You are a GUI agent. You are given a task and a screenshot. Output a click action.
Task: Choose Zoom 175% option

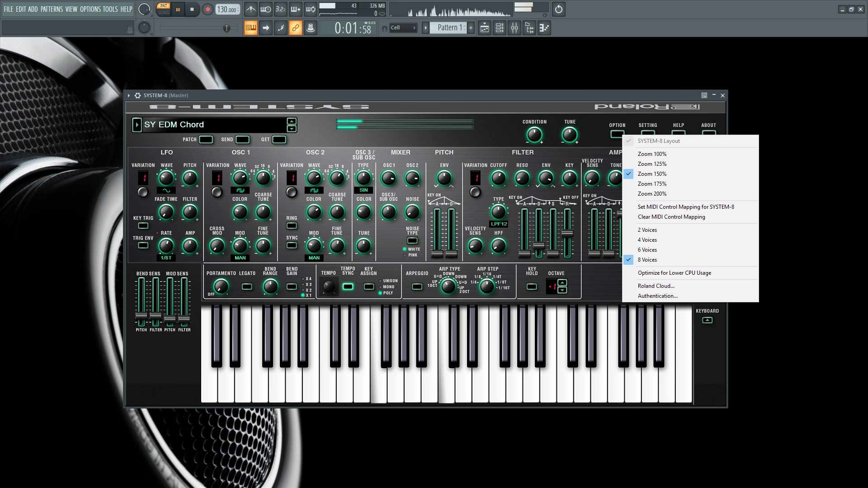[x=690, y=184]
